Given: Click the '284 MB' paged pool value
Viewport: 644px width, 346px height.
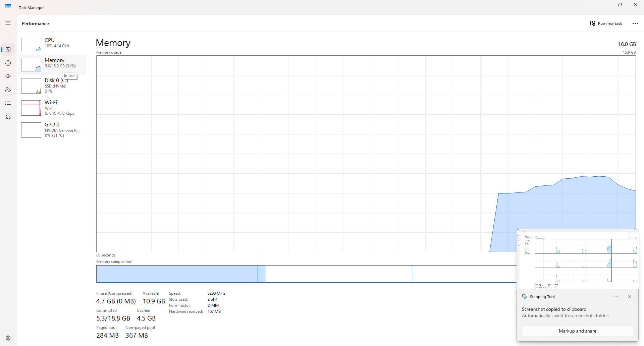Looking at the screenshot, I should (x=107, y=335).
